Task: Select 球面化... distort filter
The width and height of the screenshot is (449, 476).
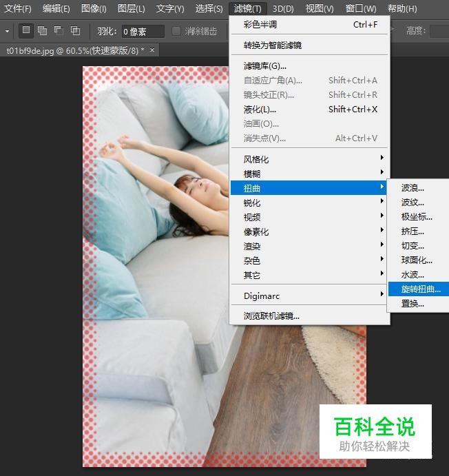Action: pos(419,260)
